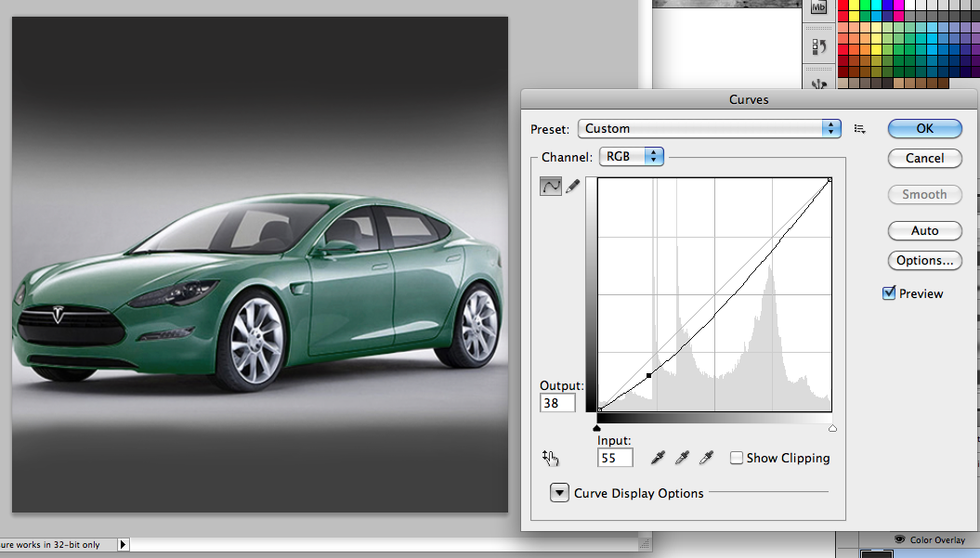Screen dimensions: 980x558
Task: Pick the gray point eyedropper
Action: (682, 458)
